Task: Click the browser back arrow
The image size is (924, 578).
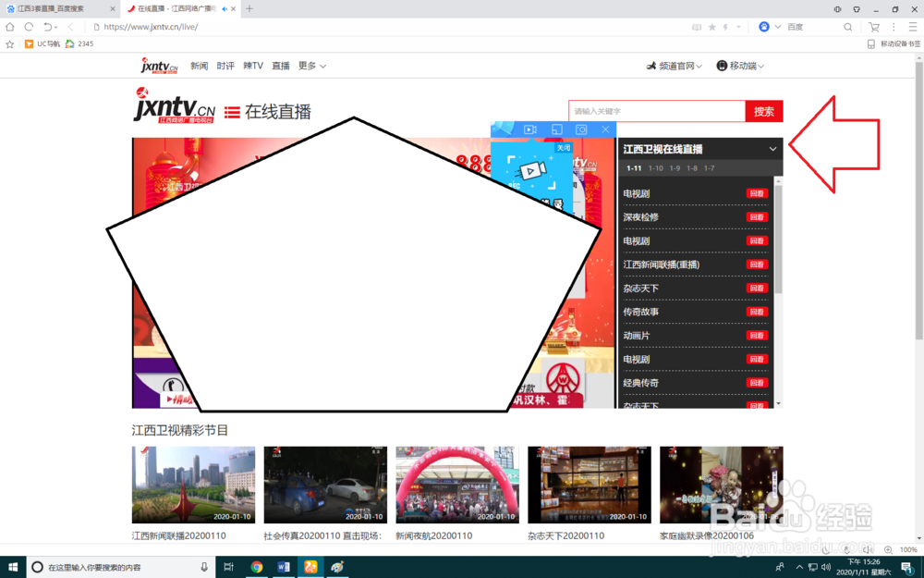Action: [x=71, y=27]
